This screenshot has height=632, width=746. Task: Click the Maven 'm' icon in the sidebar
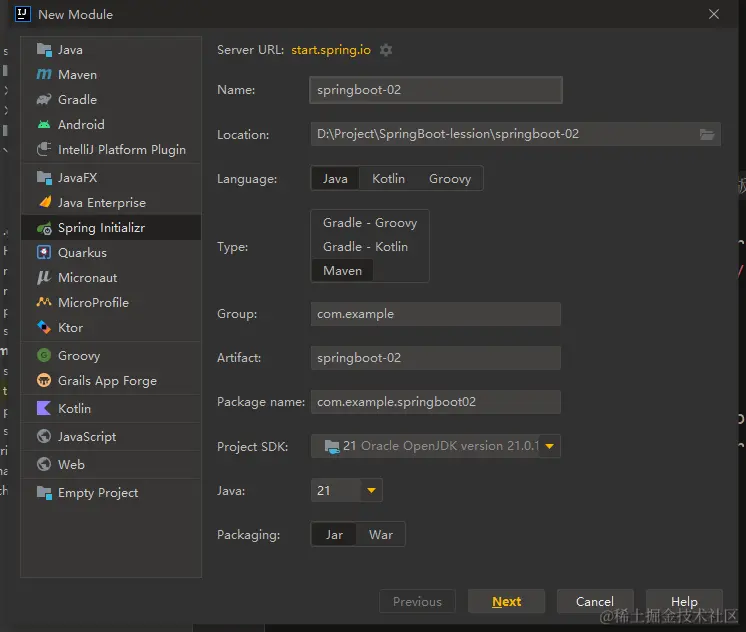tap(44, 74)
